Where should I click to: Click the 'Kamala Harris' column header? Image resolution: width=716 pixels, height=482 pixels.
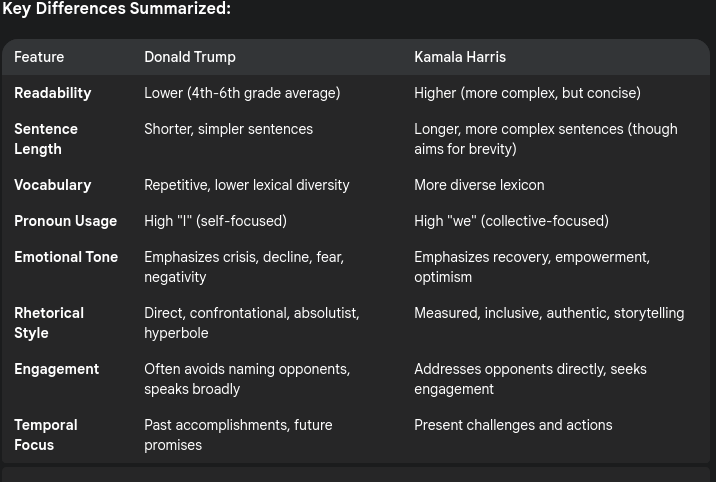click(460, 57)
